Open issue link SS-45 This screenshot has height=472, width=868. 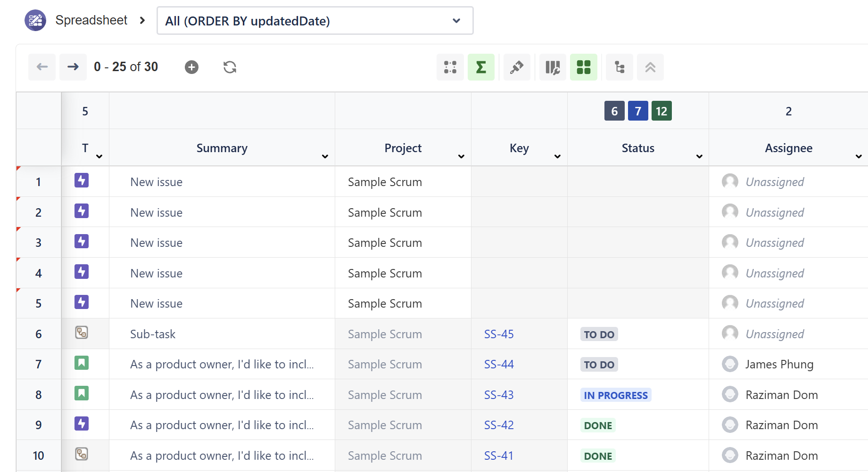point(499,334)
